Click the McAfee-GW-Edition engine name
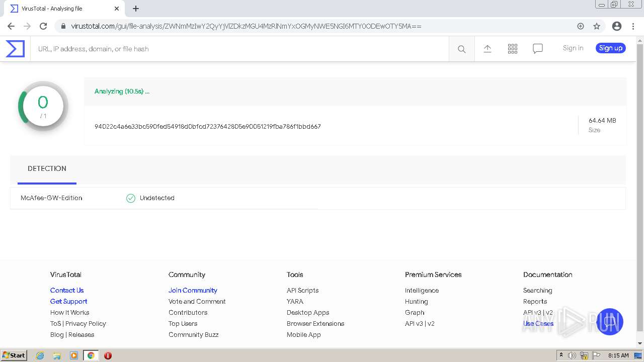This screenshot has height=362, width=644. click(x=51, y=198)
